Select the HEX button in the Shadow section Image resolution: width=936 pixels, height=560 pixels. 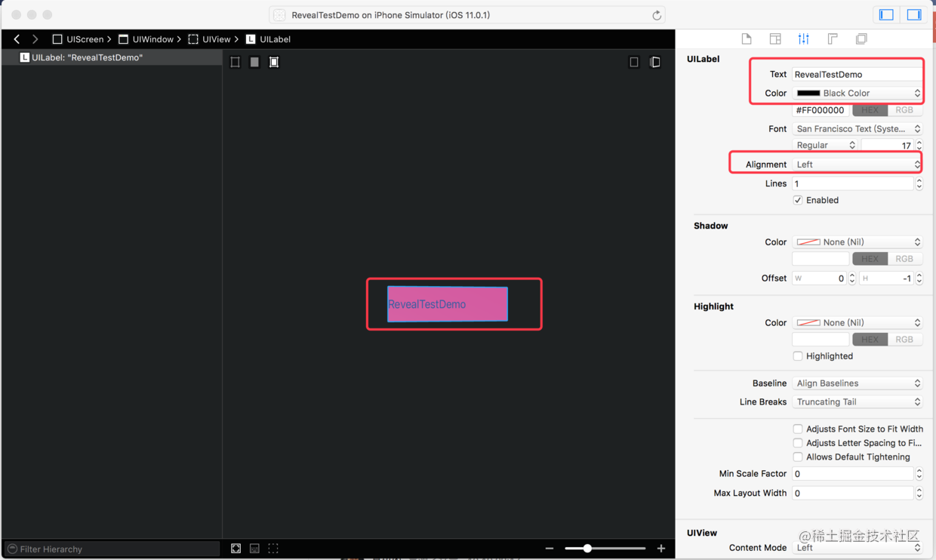click(870, 259)
